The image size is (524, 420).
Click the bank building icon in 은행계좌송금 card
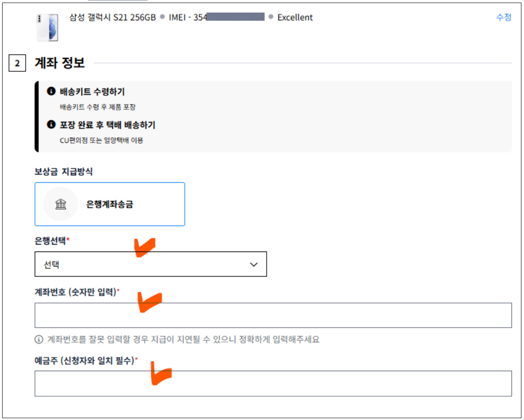pyautogui.click(x=60, y=204)
